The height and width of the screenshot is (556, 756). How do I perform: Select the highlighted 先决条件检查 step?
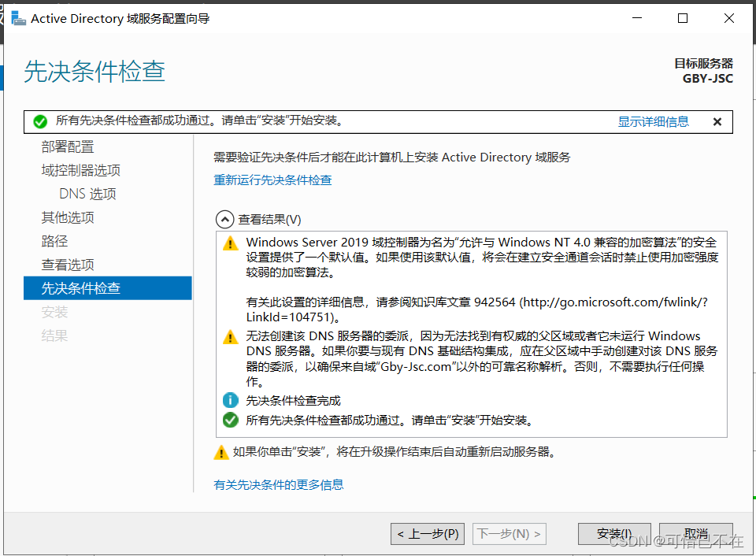(108, 288)
